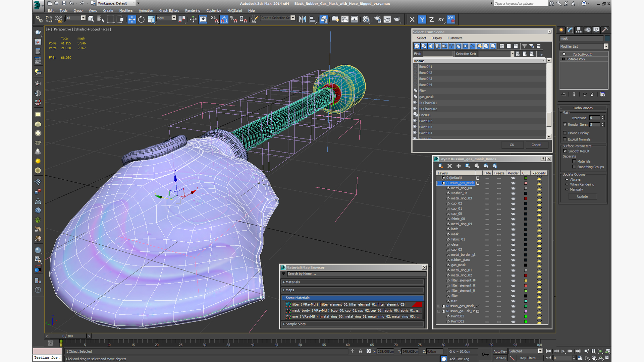This screenshot has width=644, height=362.
Task: Select the Manually update option
Action: tap(567, 190)
